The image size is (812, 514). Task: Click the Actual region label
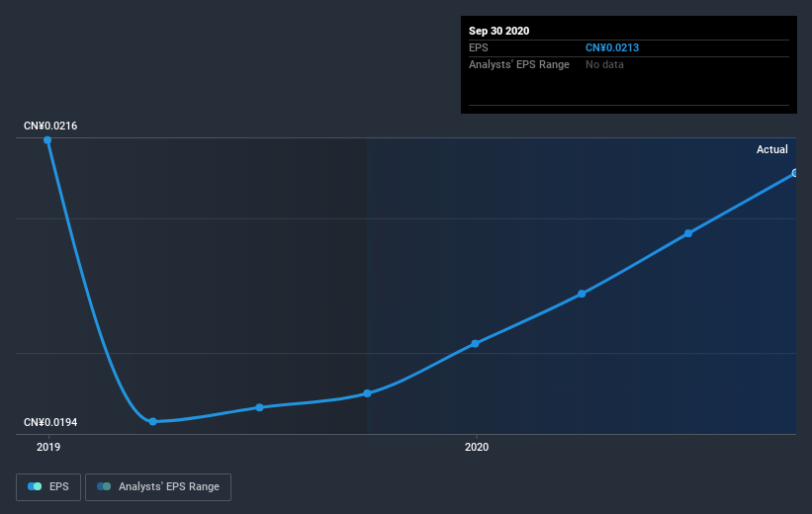[772, 149]
